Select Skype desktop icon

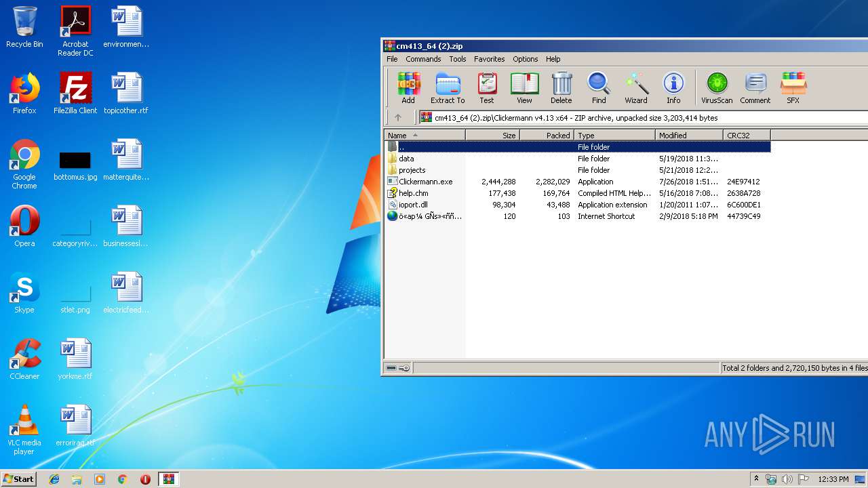(24, 293)
